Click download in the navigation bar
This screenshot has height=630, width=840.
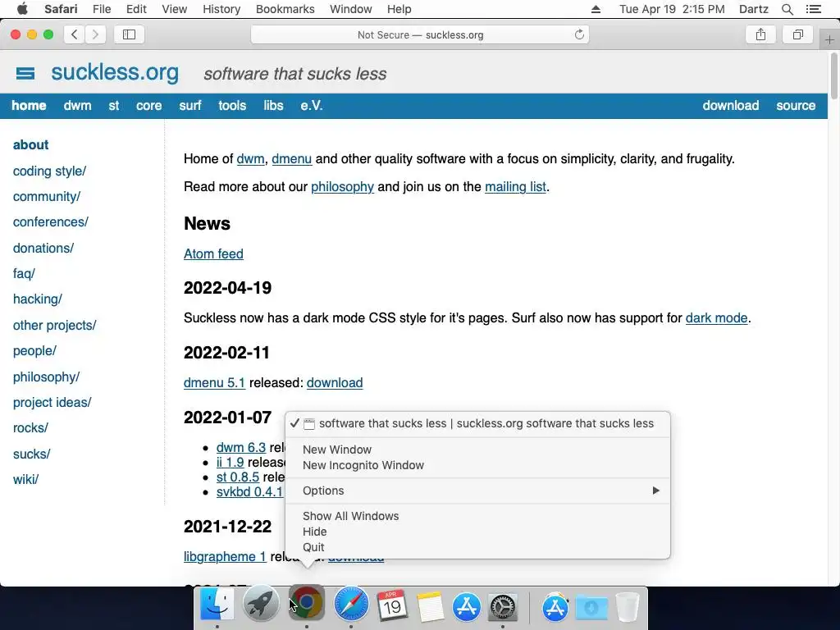pyautogui.click(x=731, y=106)
